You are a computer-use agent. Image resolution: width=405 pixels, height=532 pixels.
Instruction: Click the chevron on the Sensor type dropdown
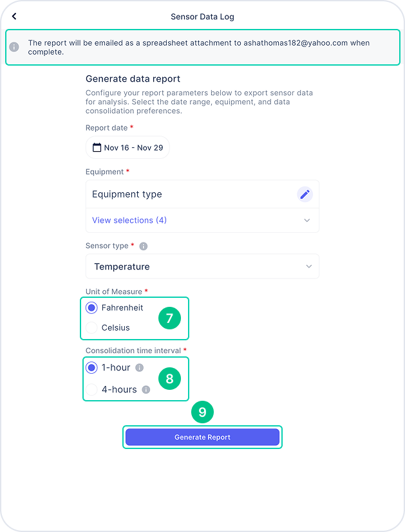coord(308,267)
